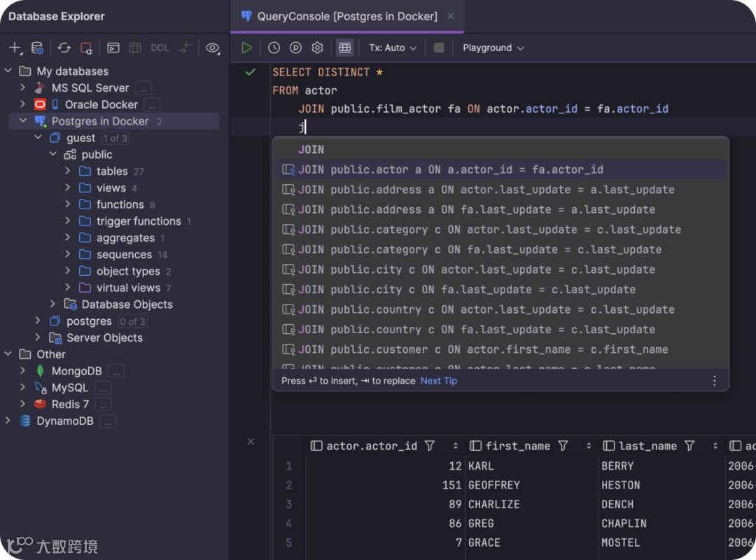756x560 pixels.
Task: Open Query Console icon in explorer toolbar
Action: pyautogui.click(x=113, y=48)
